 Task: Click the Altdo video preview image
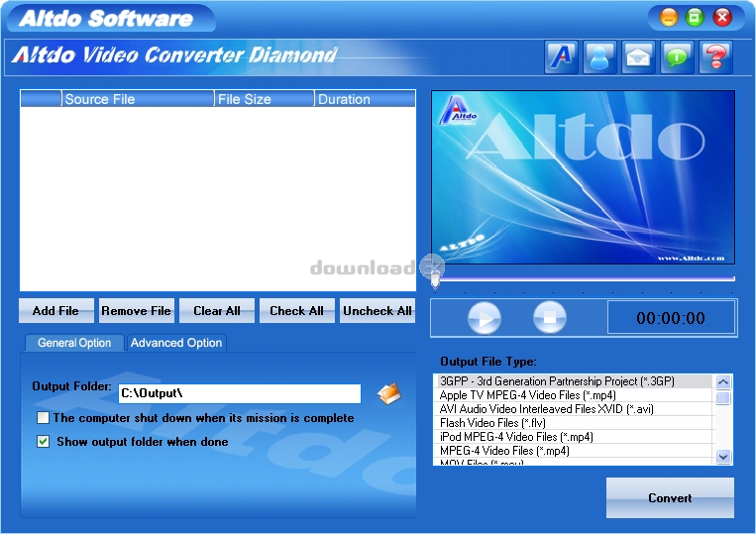tap(583, 177)
